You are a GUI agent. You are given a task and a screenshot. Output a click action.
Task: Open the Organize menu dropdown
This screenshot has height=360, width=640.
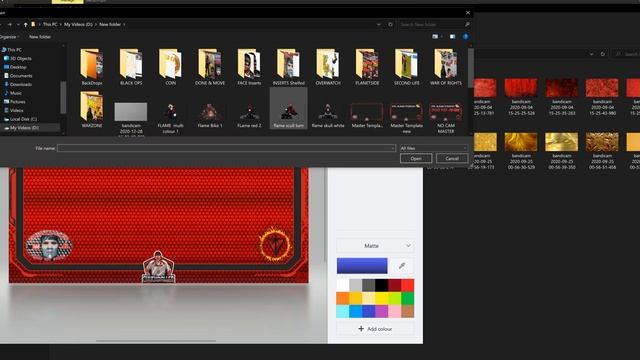click(x=9, y=37)
